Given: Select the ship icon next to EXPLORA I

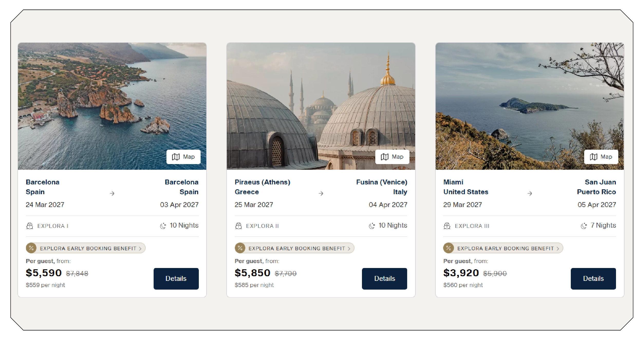Looking at the screenshot, I should click(29, 226).
